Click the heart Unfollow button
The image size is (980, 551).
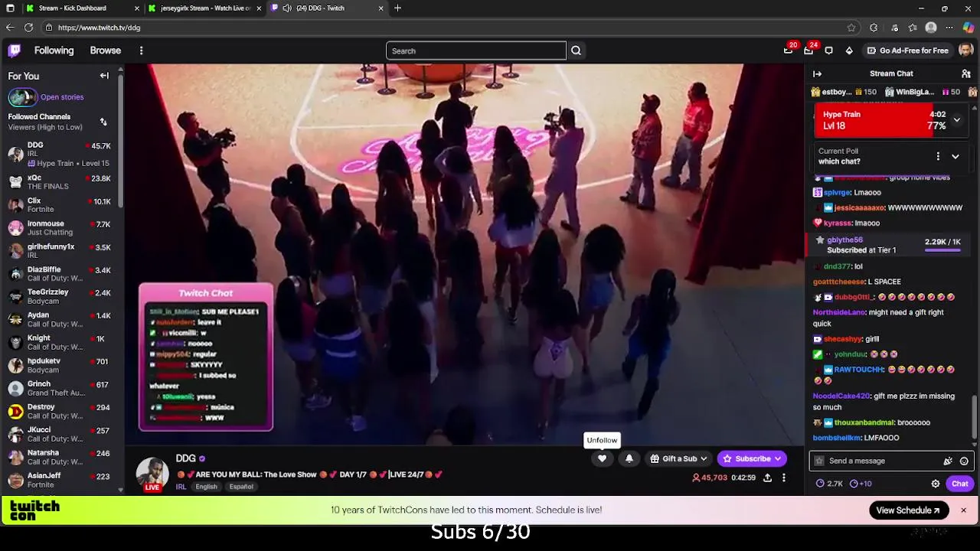[602, 458]
